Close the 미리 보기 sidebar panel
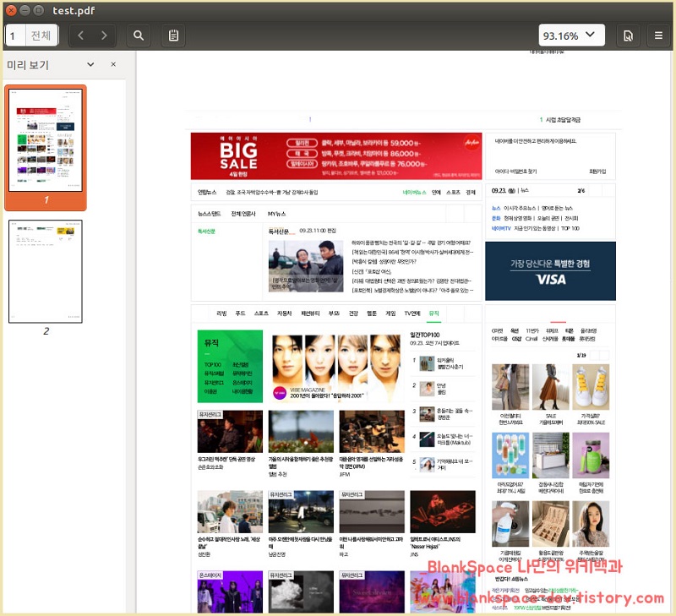The width and height of the screenshot is (676, 616). click(x=113, y=64)
